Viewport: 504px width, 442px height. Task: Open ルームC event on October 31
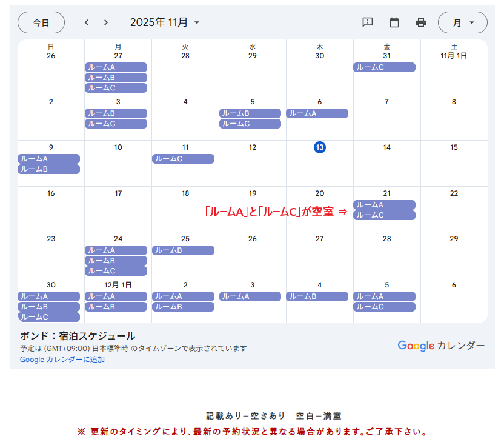pyautogui.click(x=384, y=67)
